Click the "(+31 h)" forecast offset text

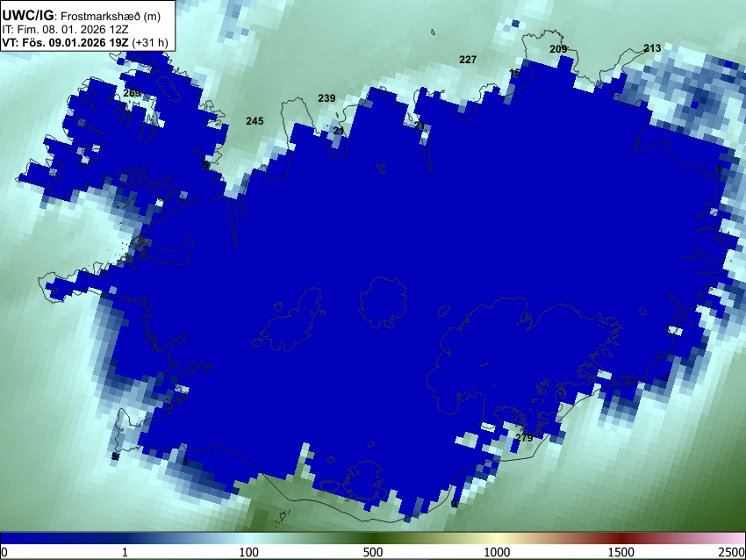[149, 42]
